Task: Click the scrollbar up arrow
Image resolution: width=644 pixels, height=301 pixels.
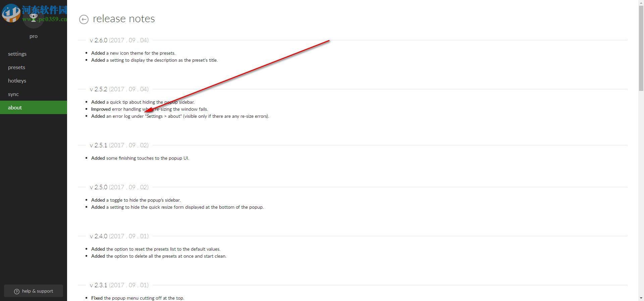Action: (x=641, y=3)
